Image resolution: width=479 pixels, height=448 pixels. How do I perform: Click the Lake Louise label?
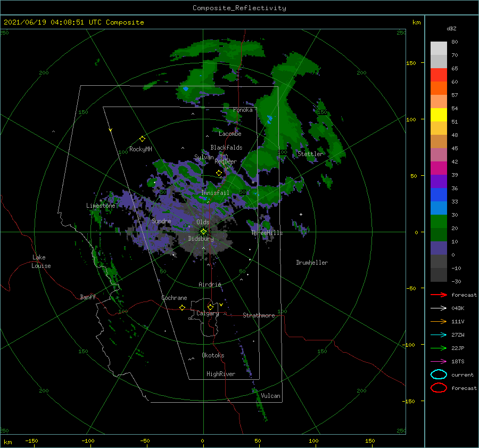pyautogui.click(x=41, y=262)
